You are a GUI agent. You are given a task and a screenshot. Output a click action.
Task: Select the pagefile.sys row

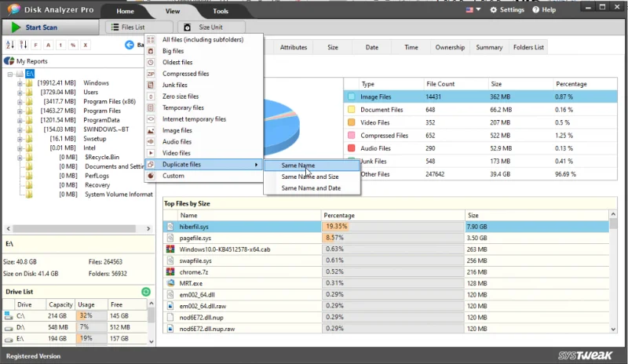tap(386, 238)
